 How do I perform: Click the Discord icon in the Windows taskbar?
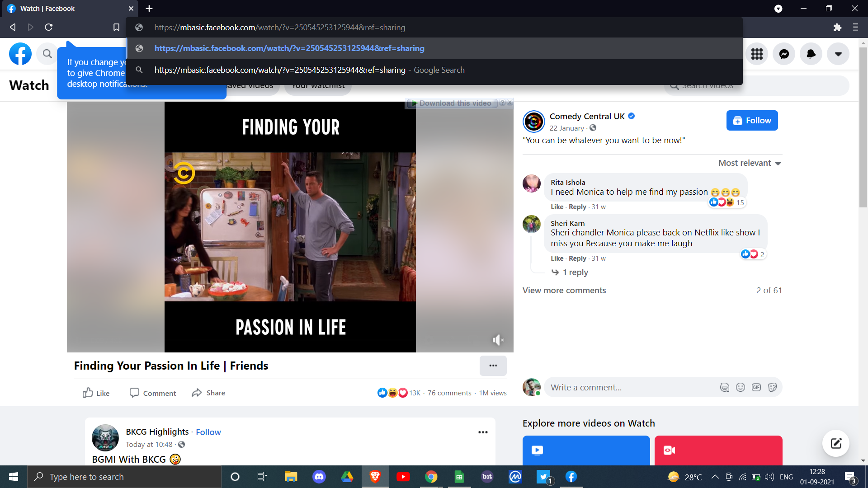coord(318,477)
